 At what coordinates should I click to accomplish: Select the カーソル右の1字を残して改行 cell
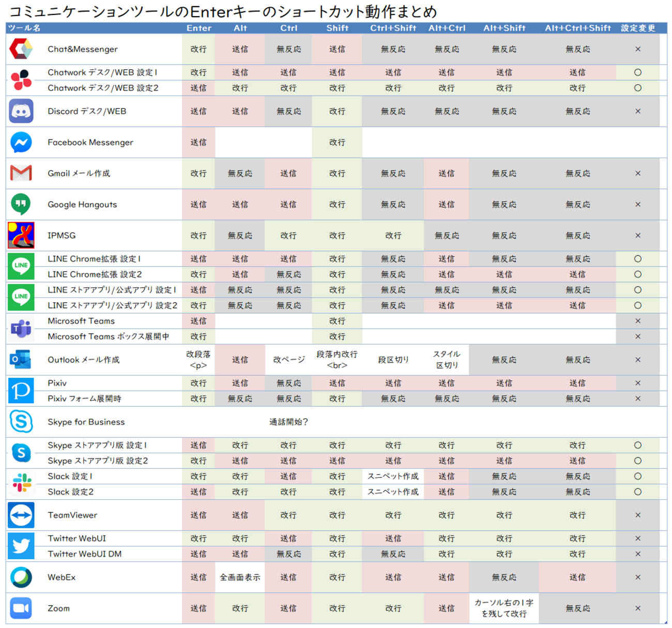(x=504, y=608)
